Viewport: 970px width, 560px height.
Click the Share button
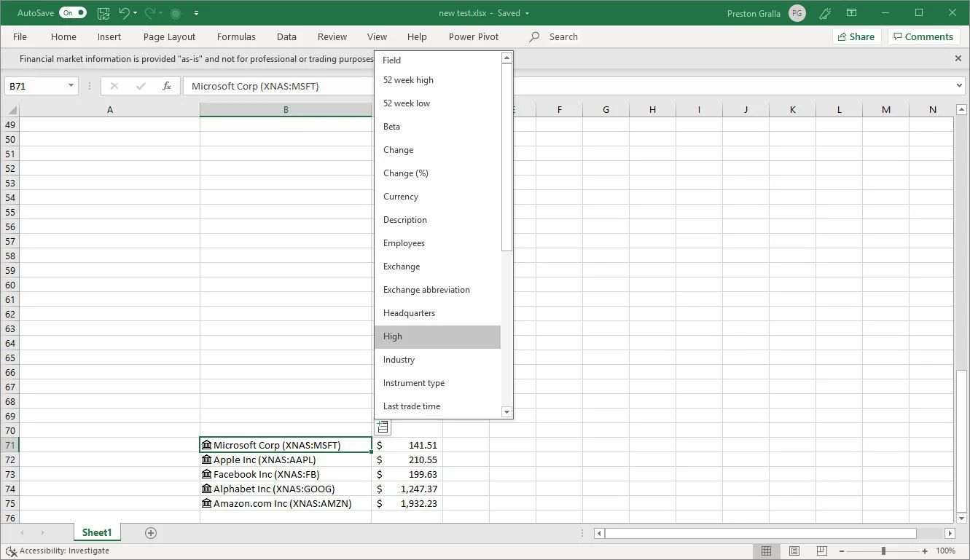[856, 36]
